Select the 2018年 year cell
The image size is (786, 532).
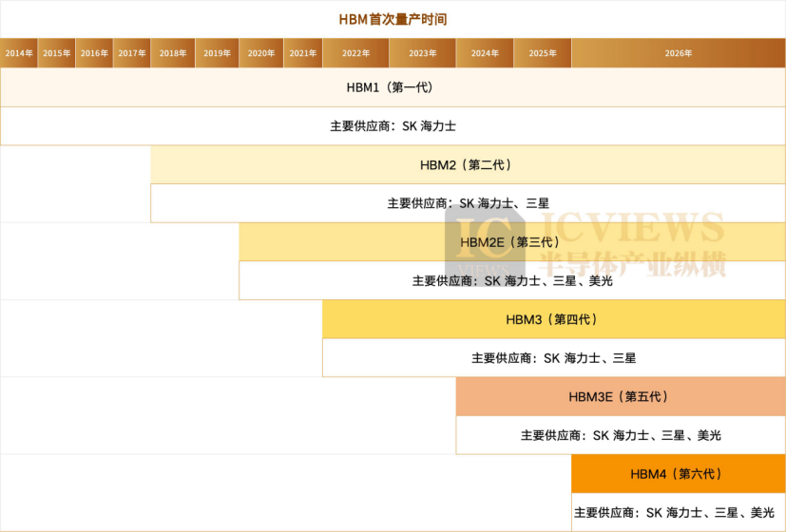173,53
